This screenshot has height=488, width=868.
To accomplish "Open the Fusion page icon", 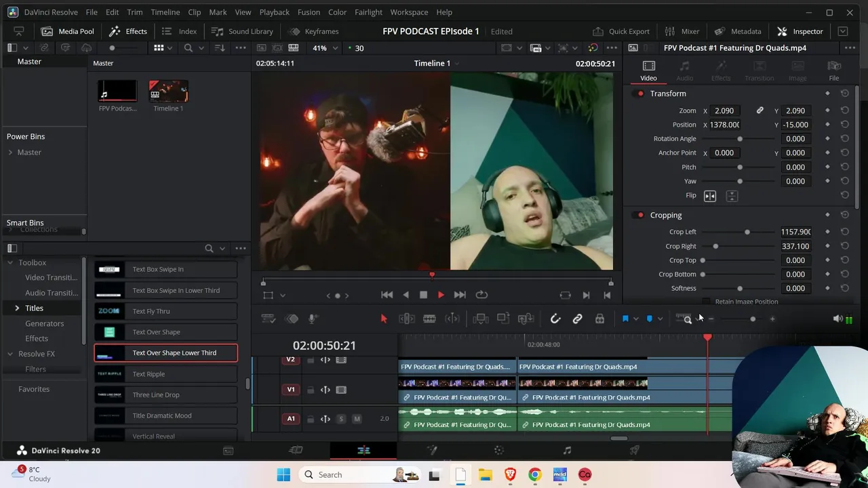I will point(431,450).
